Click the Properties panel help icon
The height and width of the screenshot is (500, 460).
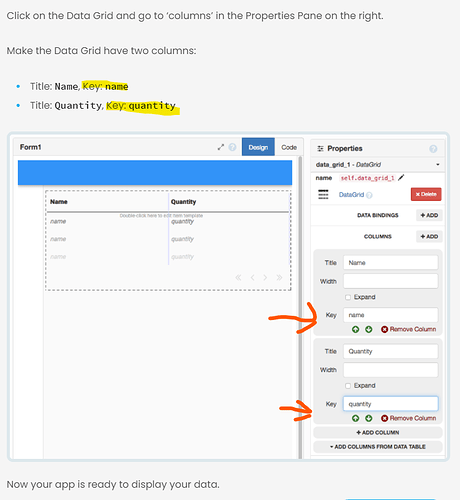coord(433,149)
